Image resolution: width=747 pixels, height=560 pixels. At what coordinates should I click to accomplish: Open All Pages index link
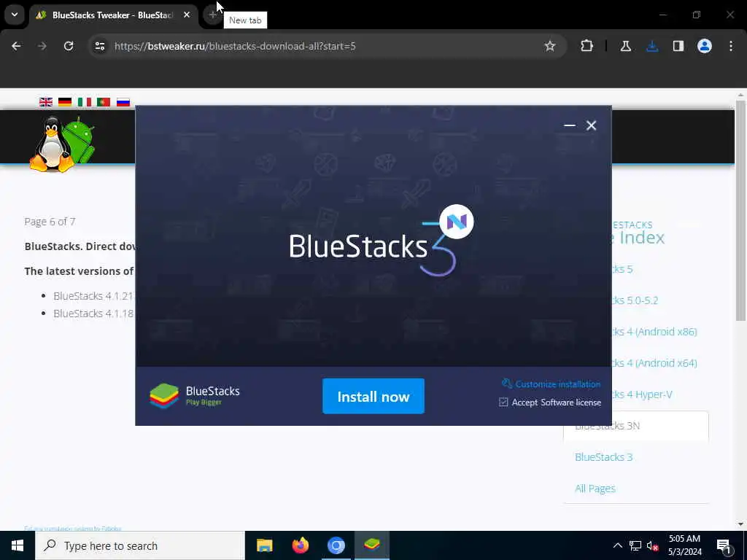595,489
